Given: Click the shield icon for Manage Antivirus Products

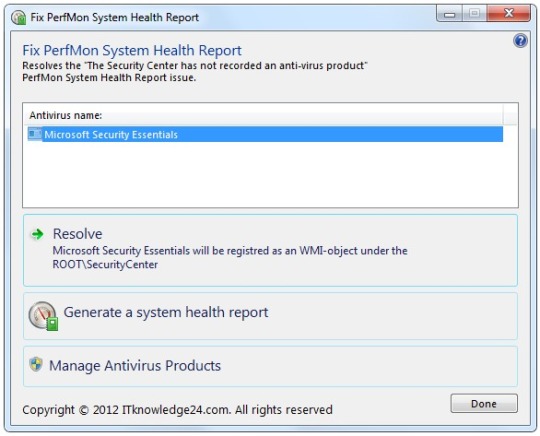Looking at the screenshot, I should tap(35, 364).
